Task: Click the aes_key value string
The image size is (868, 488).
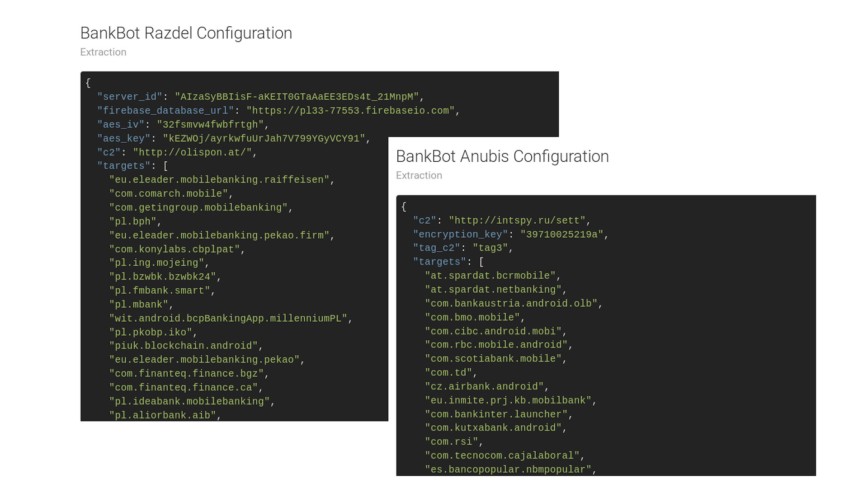Action: click(264, 139)
